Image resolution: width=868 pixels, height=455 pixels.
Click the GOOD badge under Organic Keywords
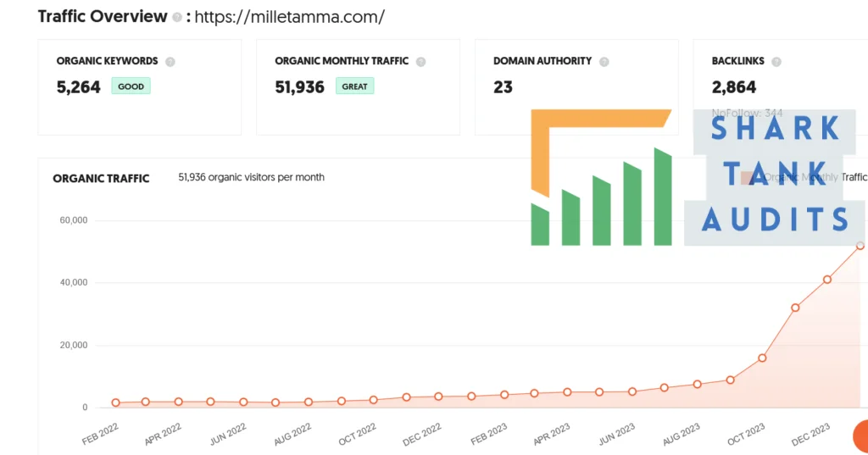[x=131, y=86]
